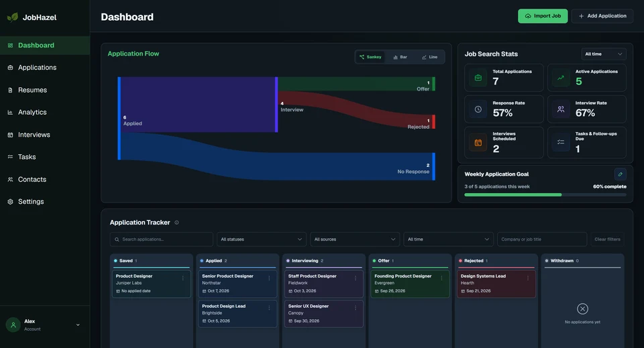Click the '60% complete' goal text
Image resolution: width=644 pixels, height=348 pixels.
pyautogui.click(x=610, y=186)
